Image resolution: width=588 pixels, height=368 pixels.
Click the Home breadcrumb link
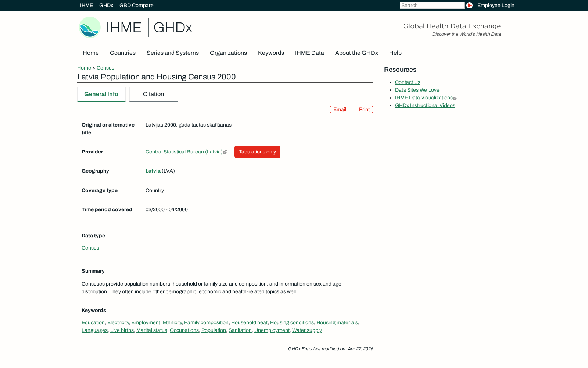pos(84,68)
